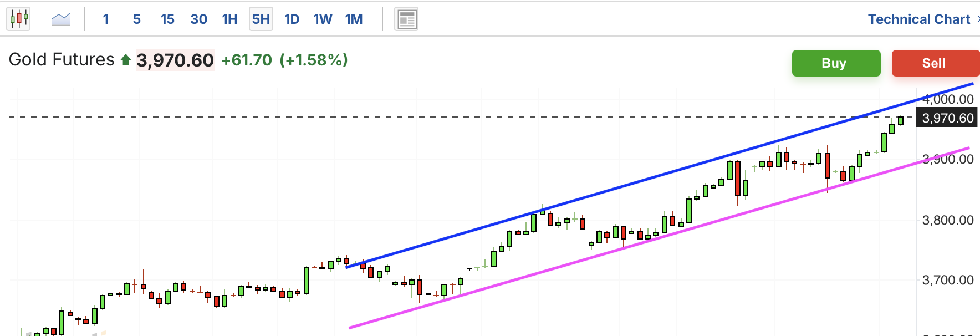The height and width of the screenshot is (336, 980).
Task: Switch to area chart type icon
Action: (61, 19)
